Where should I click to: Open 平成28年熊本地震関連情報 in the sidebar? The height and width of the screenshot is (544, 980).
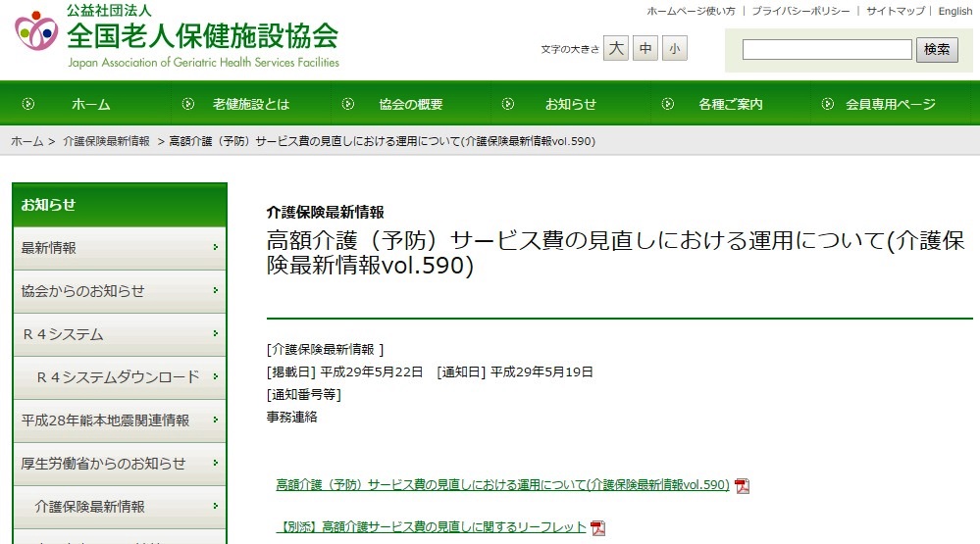click(x=120, y=420)
